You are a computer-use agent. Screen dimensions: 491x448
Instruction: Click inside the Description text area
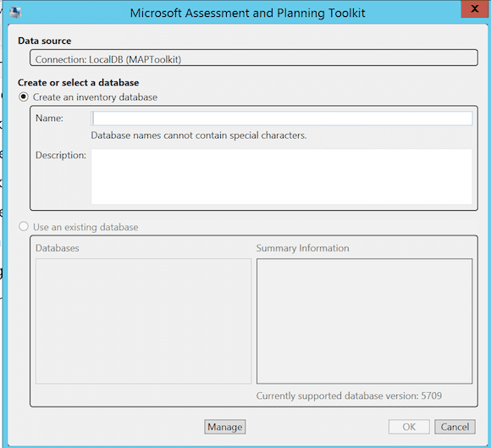point(282,177)
